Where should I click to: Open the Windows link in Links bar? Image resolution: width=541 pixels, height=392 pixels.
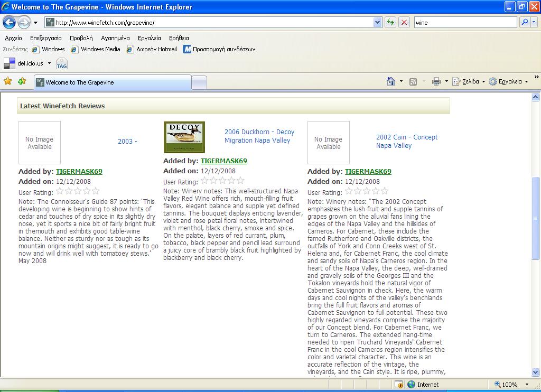click(x=48, y=49)
